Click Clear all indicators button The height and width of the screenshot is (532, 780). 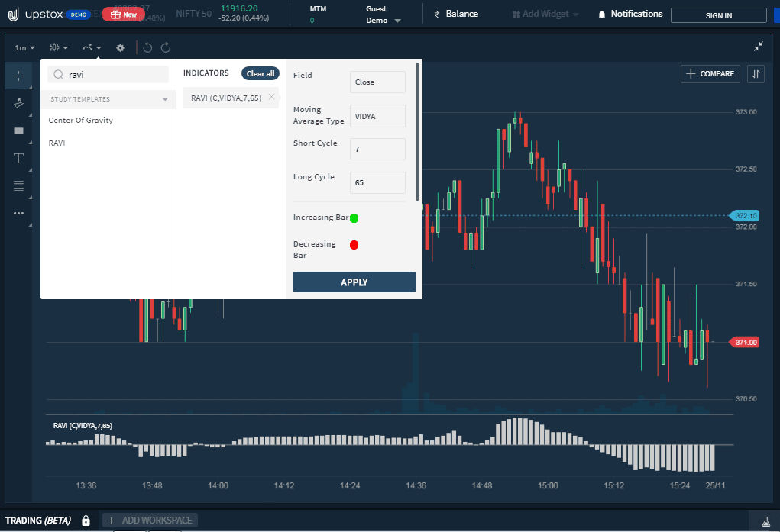tap(261, 73)
